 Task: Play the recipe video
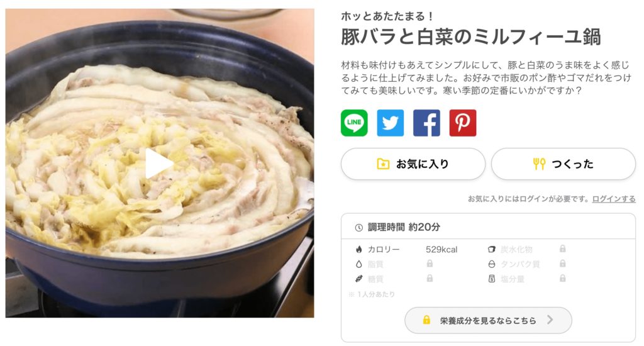coord(158,163)
